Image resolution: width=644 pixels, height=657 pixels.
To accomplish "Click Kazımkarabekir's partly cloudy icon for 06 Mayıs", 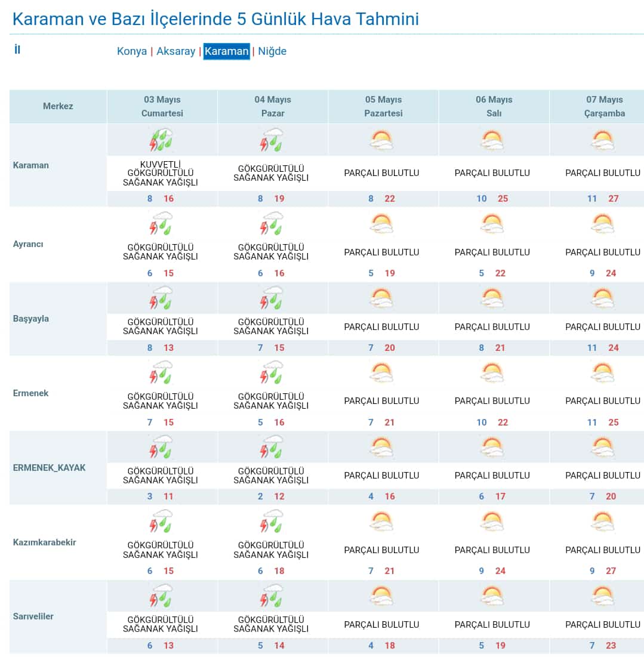I will 492,522.
